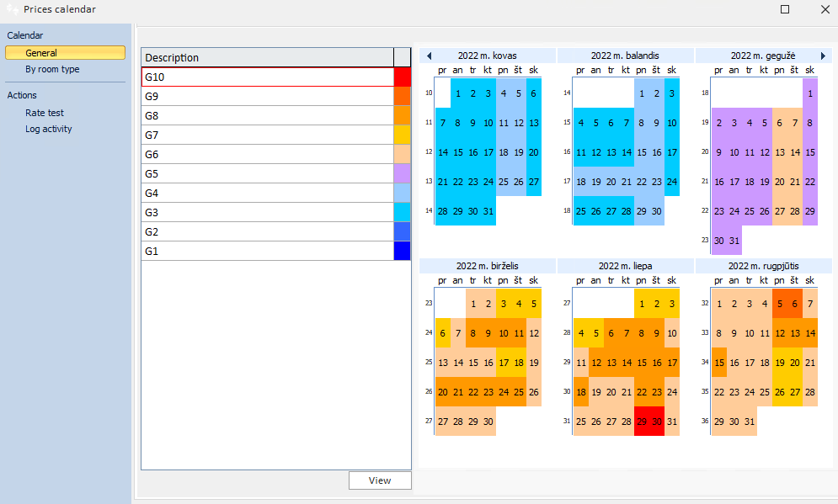Select day 31 in kovas calendar
This screenshot has height=504, width=838.
coord(488,211)
